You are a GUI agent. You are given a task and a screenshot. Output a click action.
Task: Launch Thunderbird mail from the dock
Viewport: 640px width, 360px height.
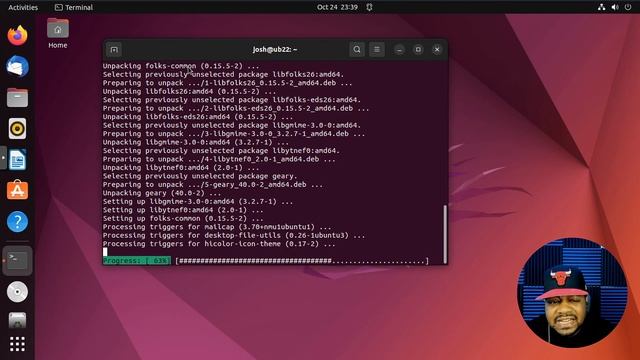[x=17, y=67]
